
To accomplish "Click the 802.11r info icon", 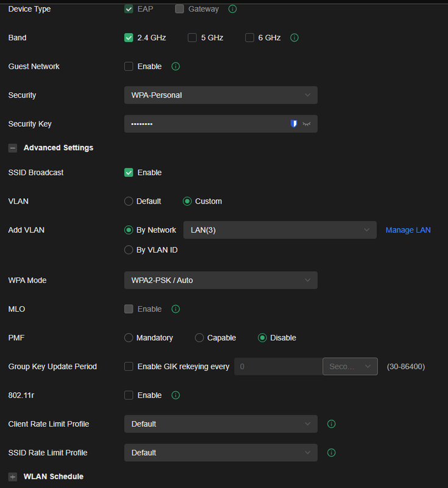I will coord(176,395).
